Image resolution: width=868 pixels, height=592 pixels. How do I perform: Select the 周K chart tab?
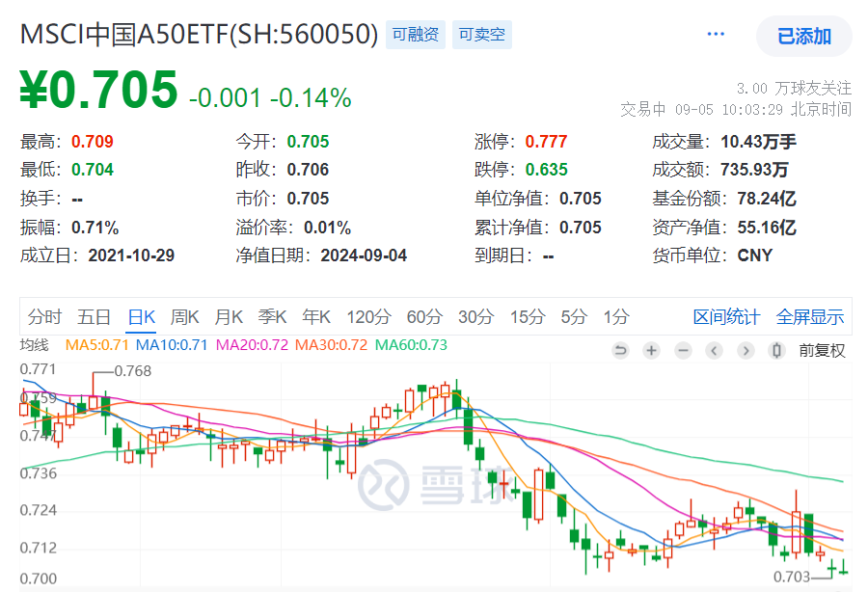[184, 317]
